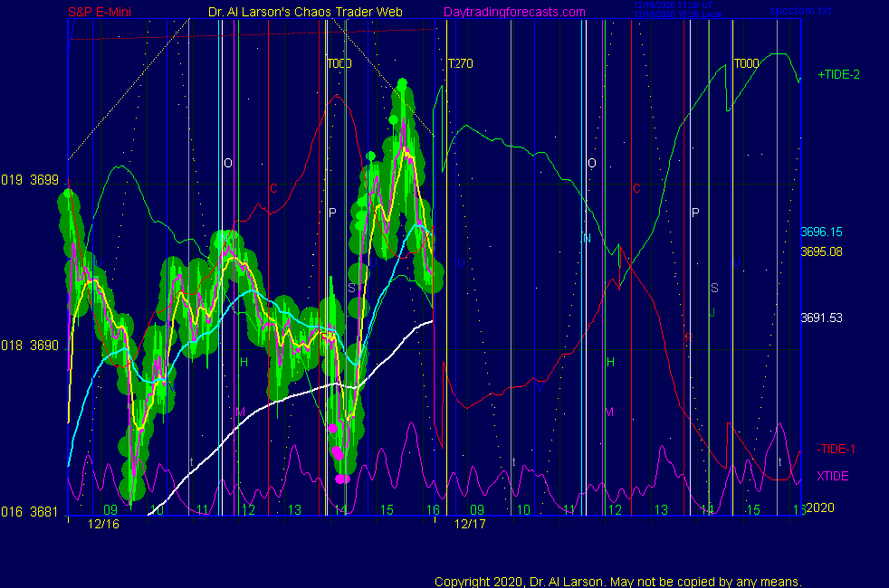Click the green "H" marker on 12/16
Screen dimensions: 889x588
[x=244, y=362]
